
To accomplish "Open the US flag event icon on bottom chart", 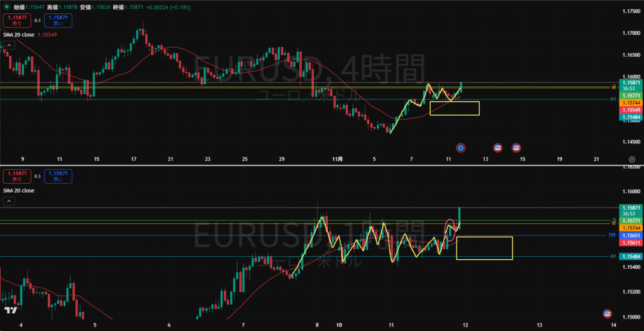I will click(x=608, y=313).
